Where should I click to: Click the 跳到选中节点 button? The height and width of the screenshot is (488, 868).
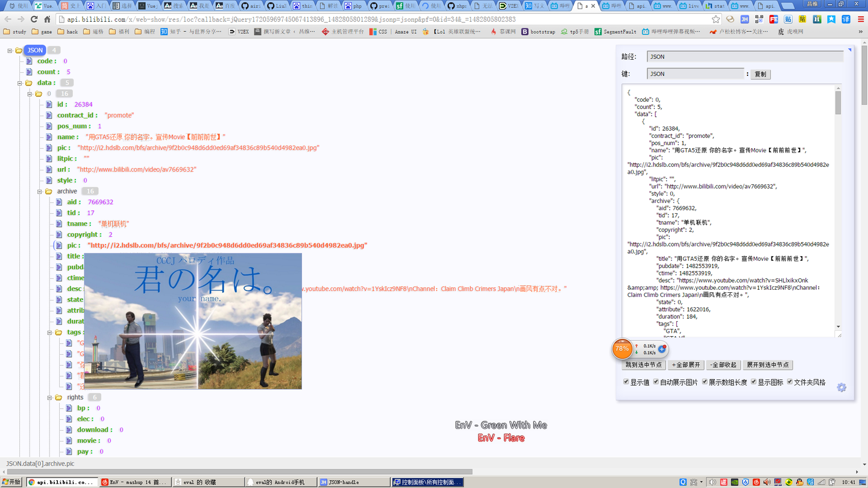644,364
